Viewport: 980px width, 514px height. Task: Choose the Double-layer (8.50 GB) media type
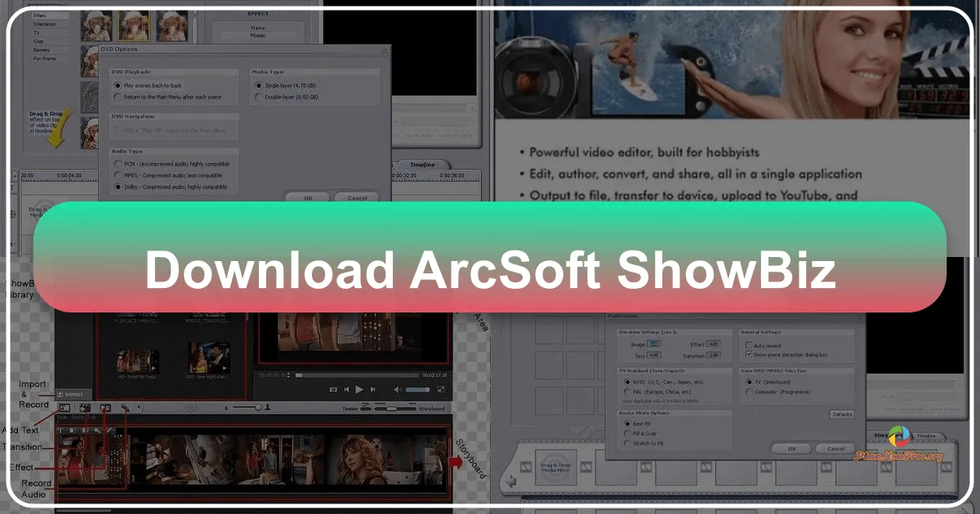point(258,95)
